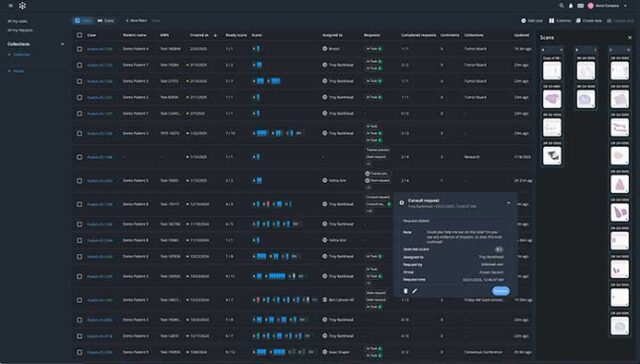The image size is (640, 364).
Task: Close the Scans side panel
Action: (x=630, y=38)
